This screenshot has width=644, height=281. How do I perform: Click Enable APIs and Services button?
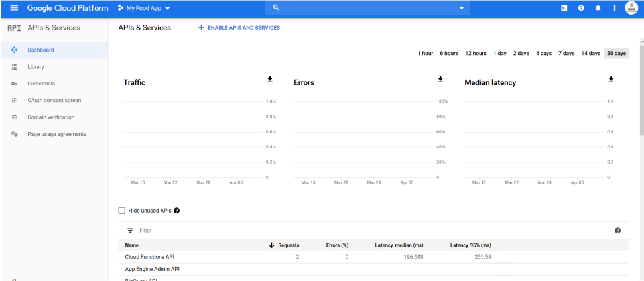click(x=239, y=28)
